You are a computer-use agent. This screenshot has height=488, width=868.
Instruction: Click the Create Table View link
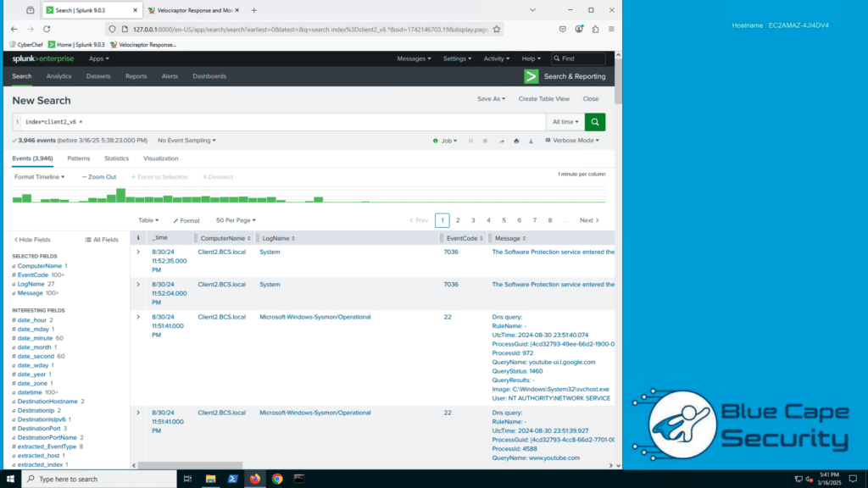[543, 99]
